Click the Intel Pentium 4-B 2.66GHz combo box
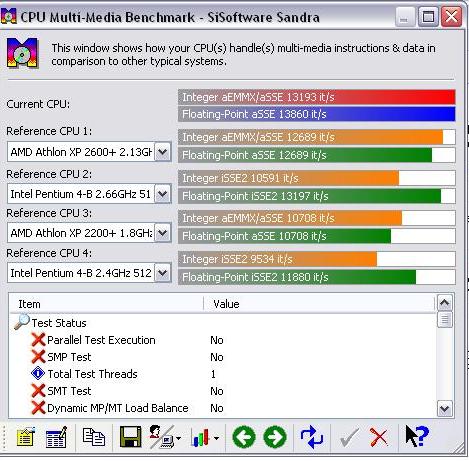The image size is (469, 461). pyautogui.click(x=89, y=194)
